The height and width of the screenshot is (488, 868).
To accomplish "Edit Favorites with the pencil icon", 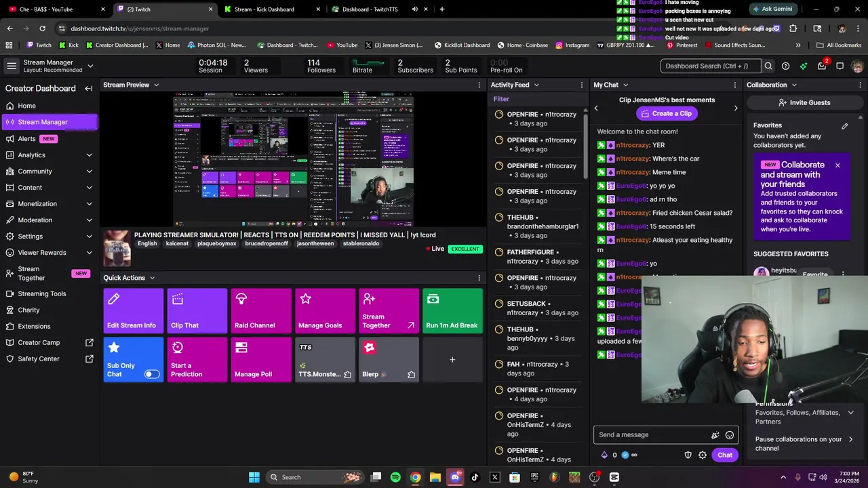I will (x=845, y=125).
